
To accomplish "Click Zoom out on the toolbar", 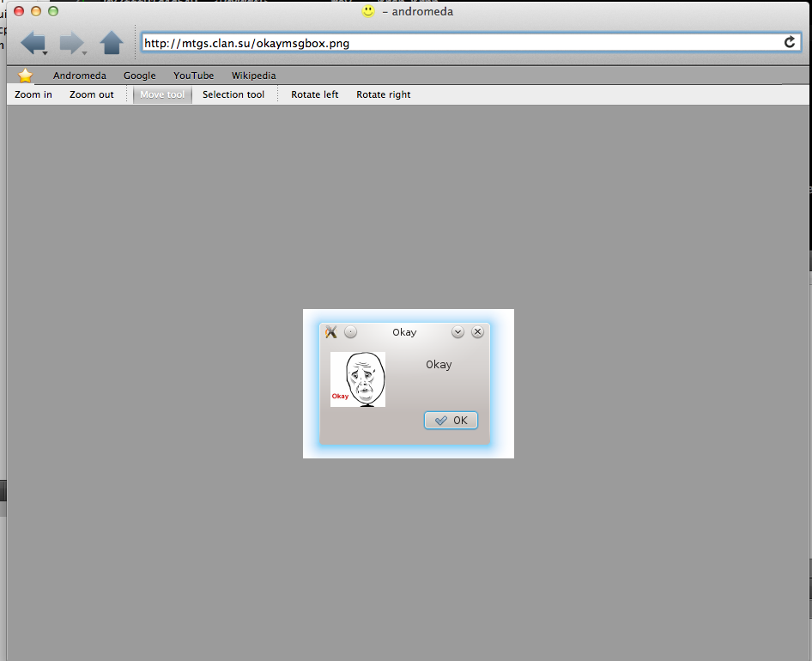I will pos(92,94).
